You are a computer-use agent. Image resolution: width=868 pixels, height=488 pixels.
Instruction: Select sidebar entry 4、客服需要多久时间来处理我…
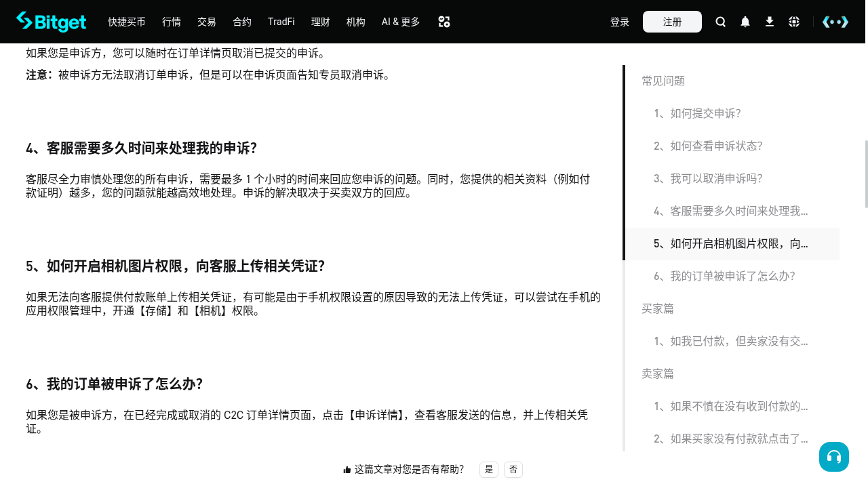[x=731, y=211]
